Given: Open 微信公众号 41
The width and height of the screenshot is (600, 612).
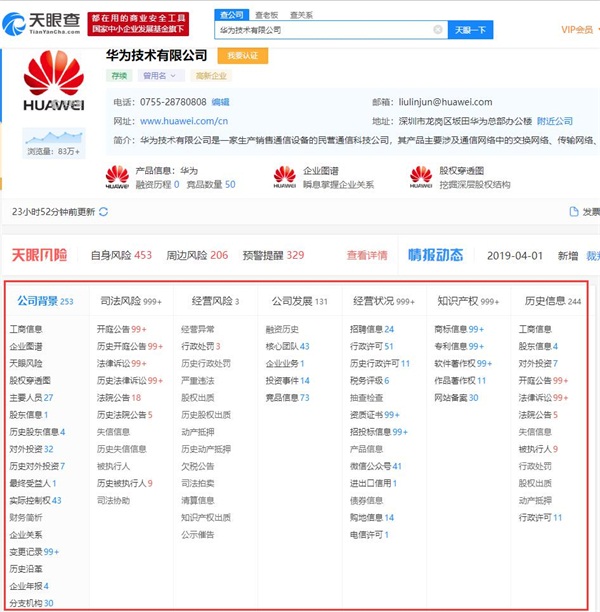Looking at the screenshot, I should pos(376,466).
